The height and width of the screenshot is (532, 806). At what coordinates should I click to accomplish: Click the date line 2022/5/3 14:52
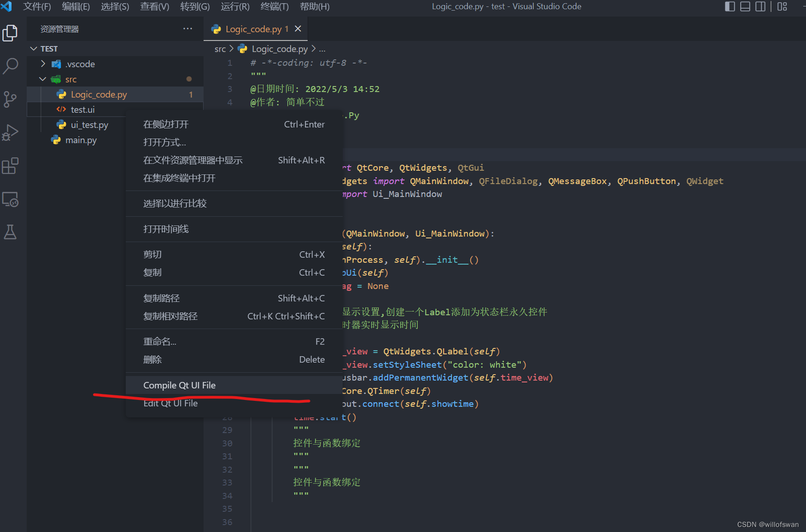point(315,89)
